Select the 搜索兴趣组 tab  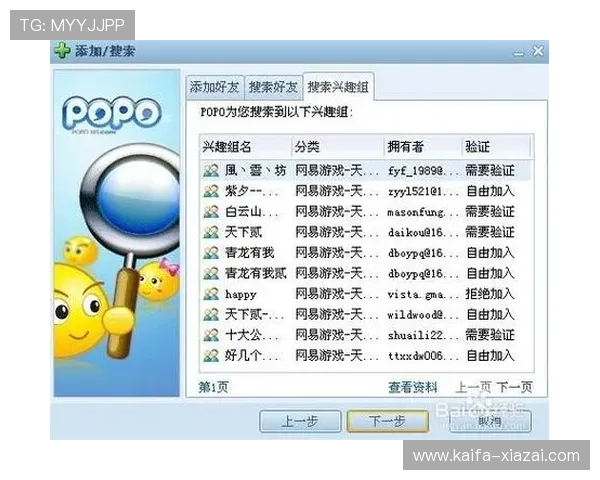[338, 87]
